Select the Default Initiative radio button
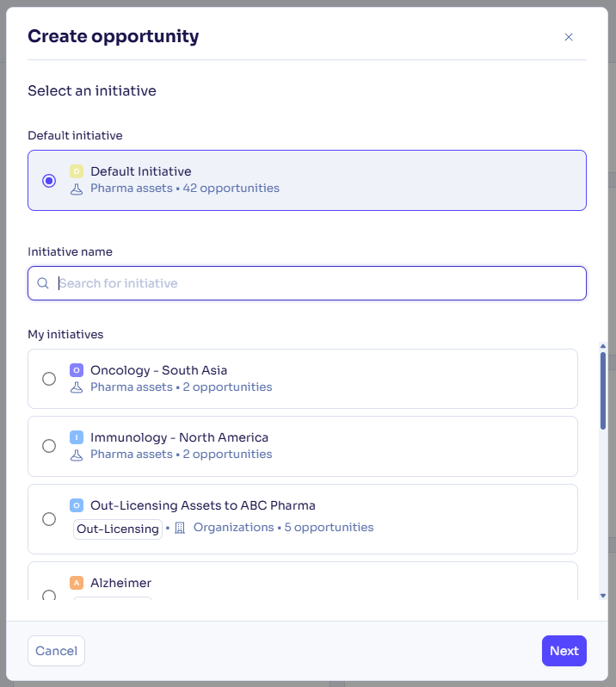The height and width of the screenshot is (687, 616). pos(49,181)
